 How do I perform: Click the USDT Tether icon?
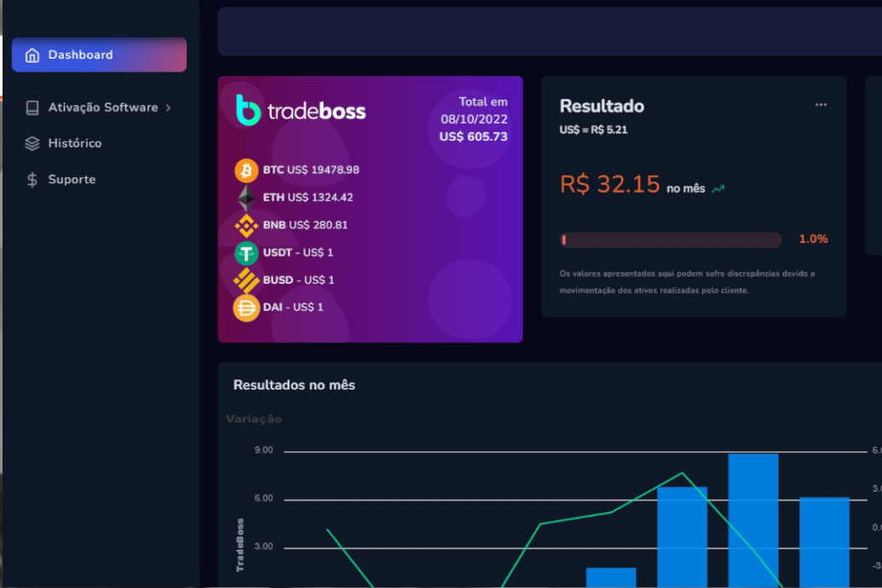click(x=246, y=252)
